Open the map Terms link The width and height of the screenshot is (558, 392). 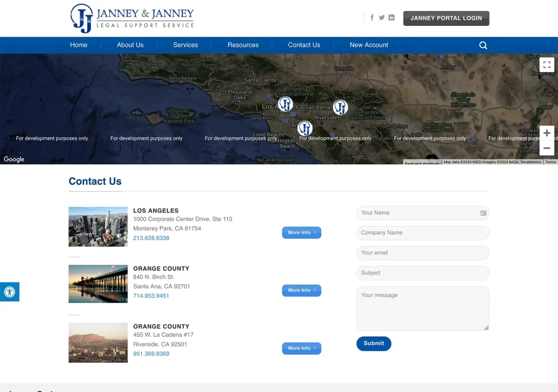point(550,162)
